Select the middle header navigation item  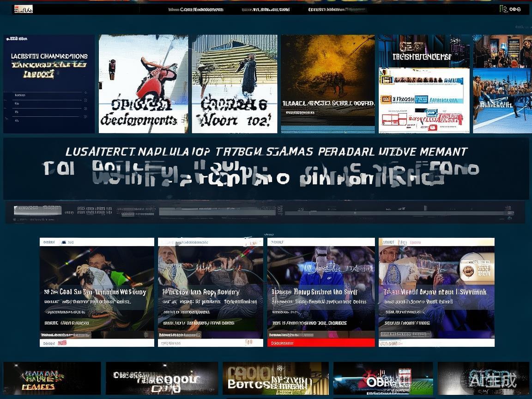266,9
